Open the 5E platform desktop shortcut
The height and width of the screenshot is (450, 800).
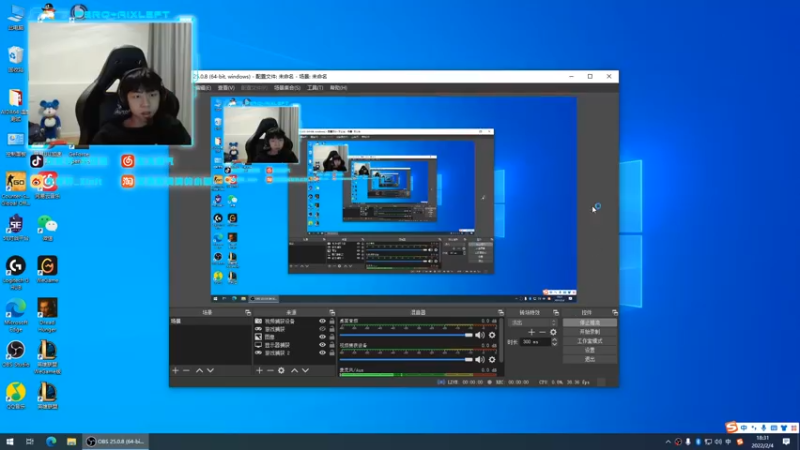[x=16, y=228]
